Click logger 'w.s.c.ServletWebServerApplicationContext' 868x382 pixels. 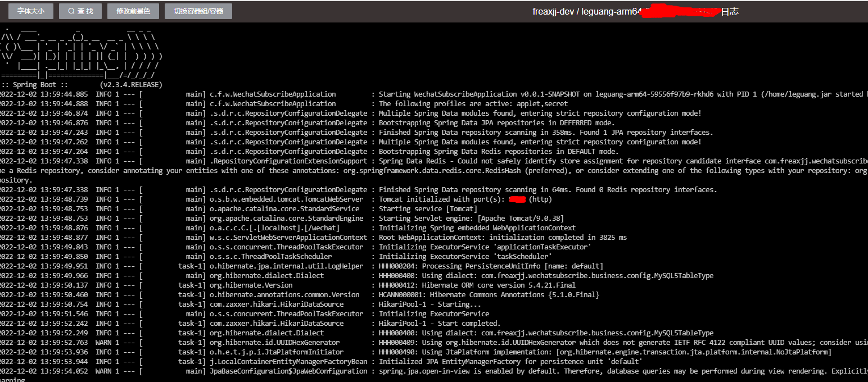[x=288, y=238]
